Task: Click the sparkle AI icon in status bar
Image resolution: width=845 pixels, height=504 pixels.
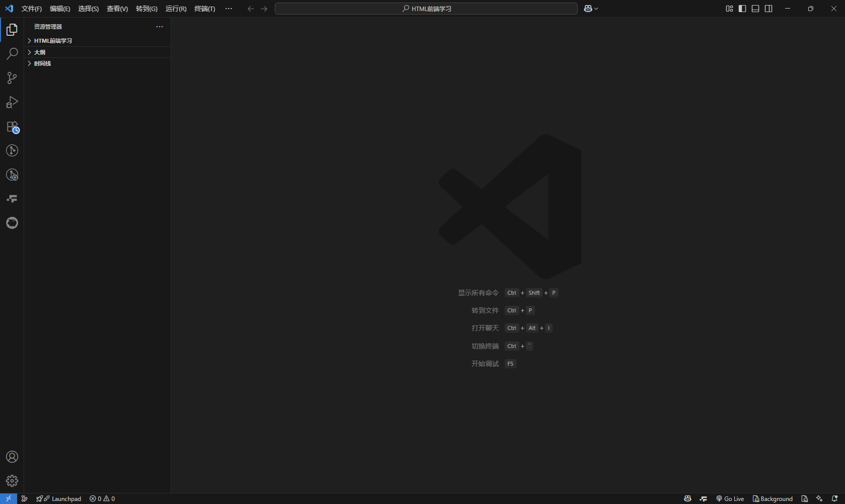Action: click(819, 498)
